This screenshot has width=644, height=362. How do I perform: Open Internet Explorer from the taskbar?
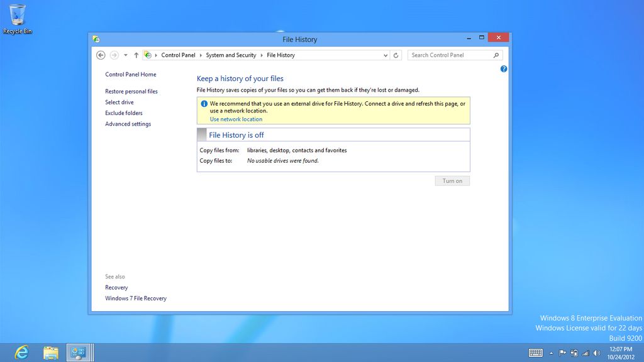coord(22,352)
